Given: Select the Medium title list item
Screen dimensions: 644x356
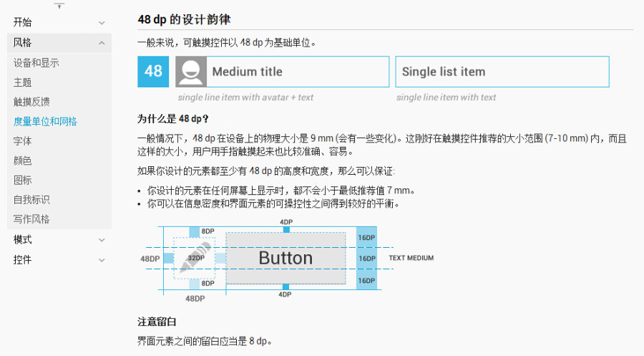Looking at the screenshot, I should point(299,72).
